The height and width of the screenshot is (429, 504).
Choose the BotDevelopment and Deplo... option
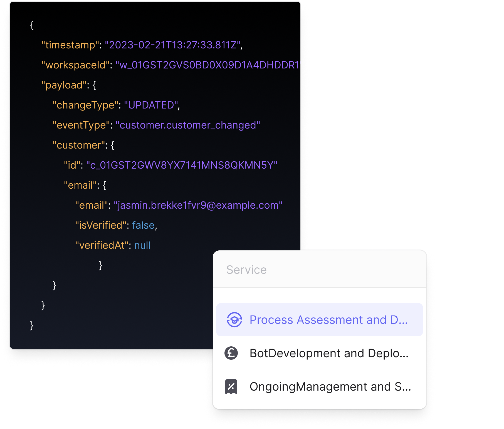click(x=329, y=353)
